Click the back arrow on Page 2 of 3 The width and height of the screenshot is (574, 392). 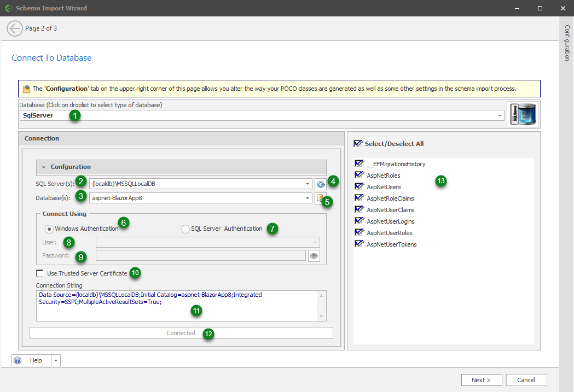[x=15, y=28]
